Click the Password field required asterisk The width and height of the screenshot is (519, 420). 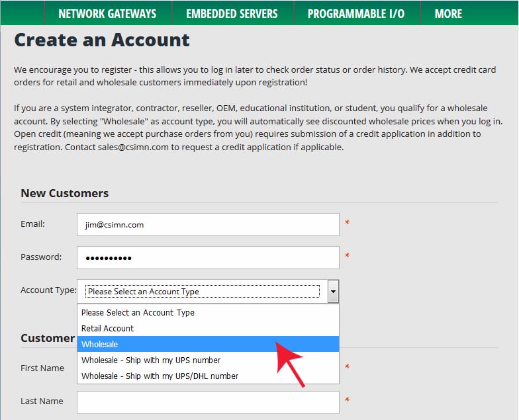(x=347, y=255)
